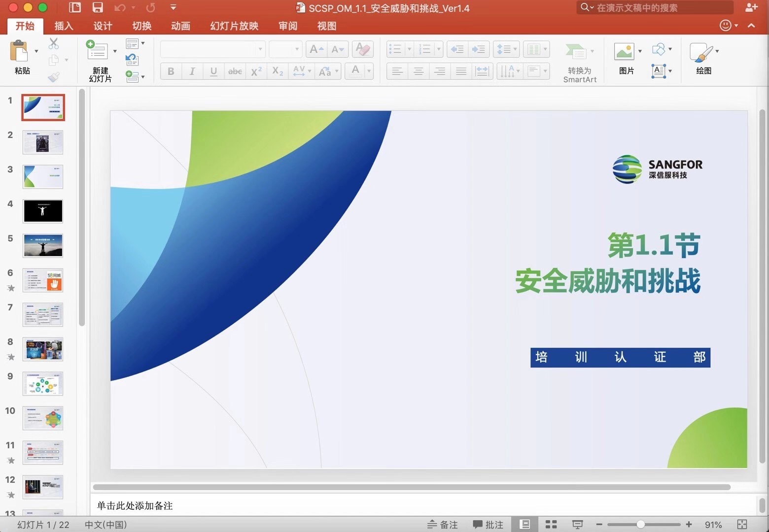This screenshot has height=532, width=769.
Task: Clear all formatting eraser icon
Action: click(x=363, y=49)
